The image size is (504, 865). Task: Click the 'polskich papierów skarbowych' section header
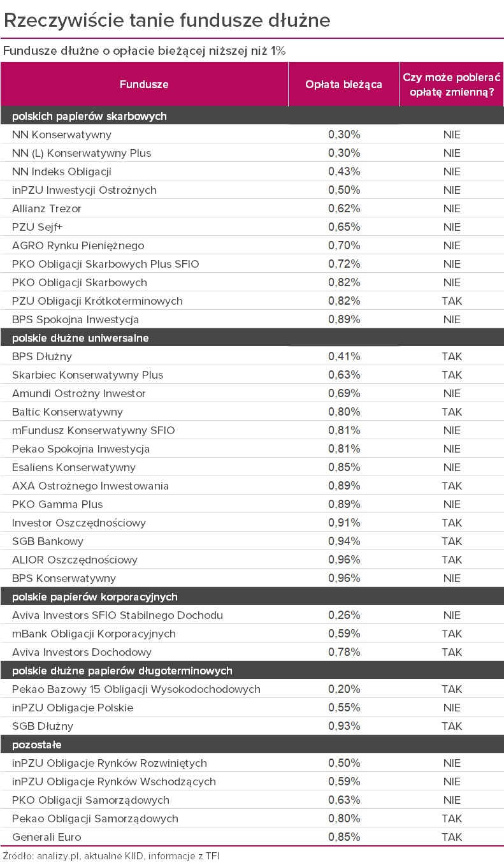89,116
